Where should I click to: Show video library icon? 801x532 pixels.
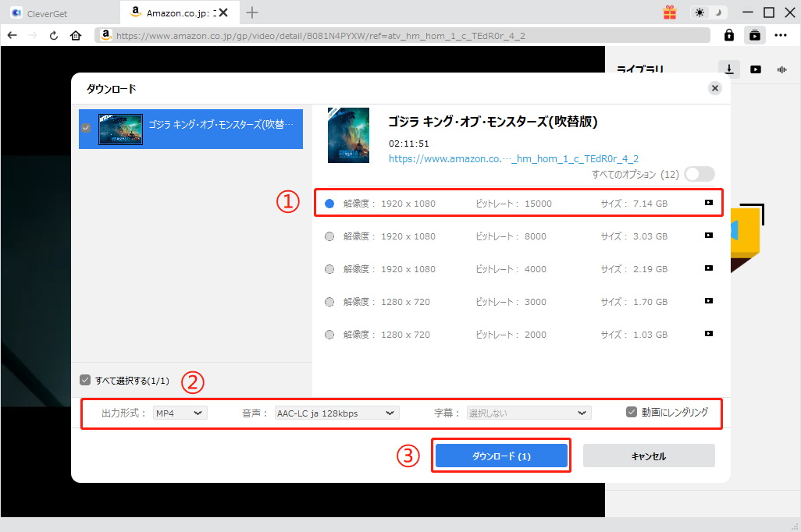click(x=756, y=69)
